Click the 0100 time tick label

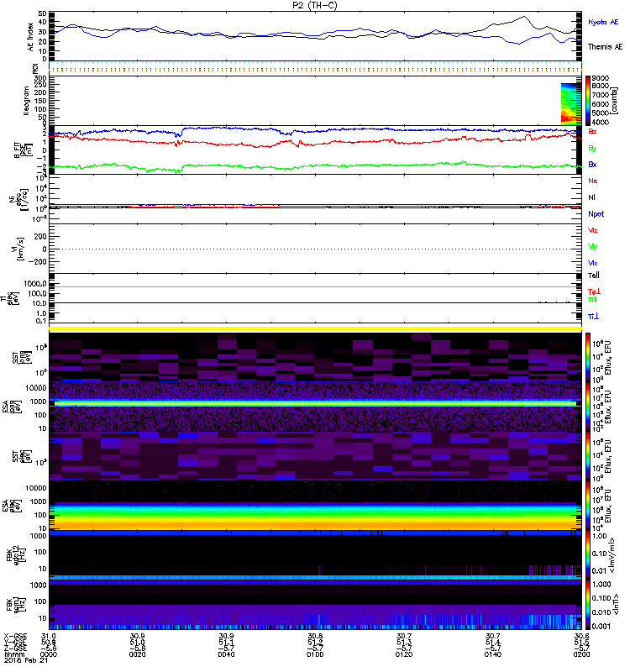pyautogui.click(x=315, y=654)
